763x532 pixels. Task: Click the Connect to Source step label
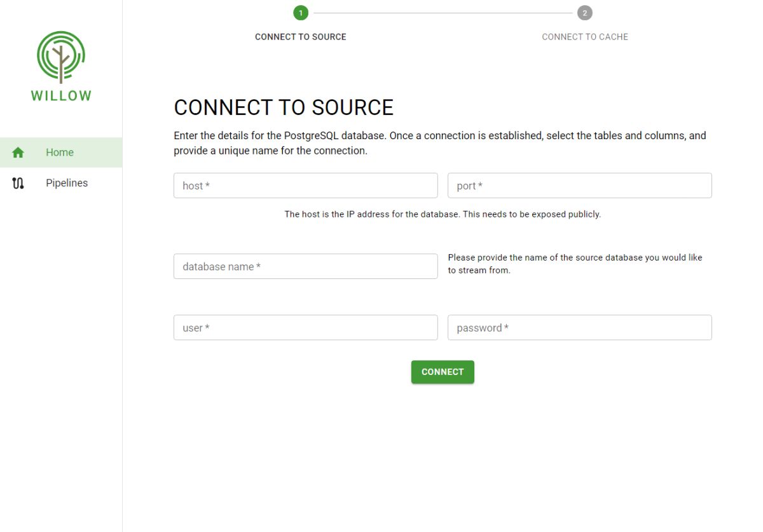(301, 37)
